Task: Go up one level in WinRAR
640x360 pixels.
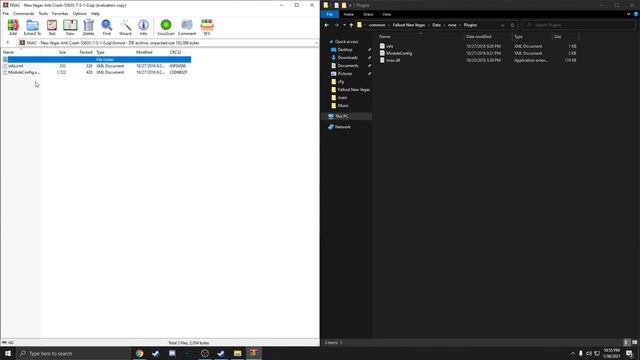Action: [x=8, y=42]
